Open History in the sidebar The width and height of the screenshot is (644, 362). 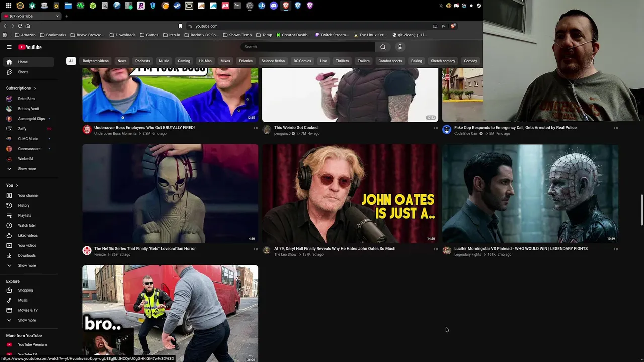pos(28,205)
